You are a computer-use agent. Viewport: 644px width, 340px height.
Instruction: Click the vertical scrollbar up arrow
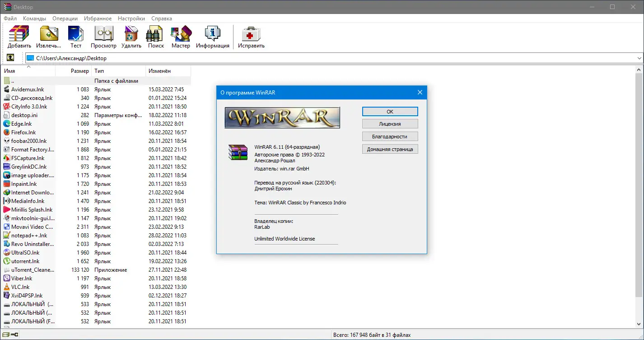pos(639,69)
